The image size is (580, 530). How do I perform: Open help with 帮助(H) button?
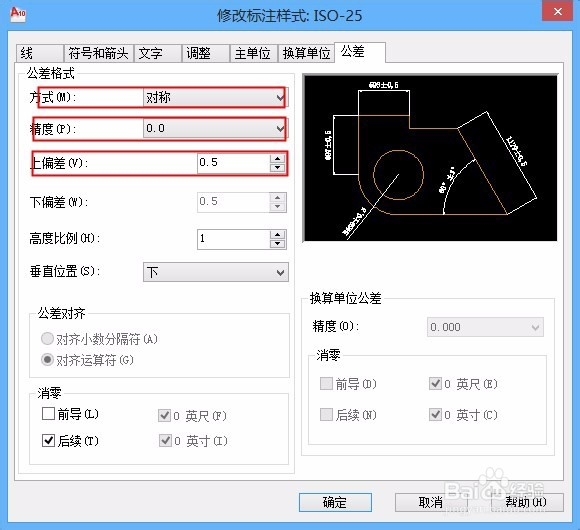tap(527, 502)
